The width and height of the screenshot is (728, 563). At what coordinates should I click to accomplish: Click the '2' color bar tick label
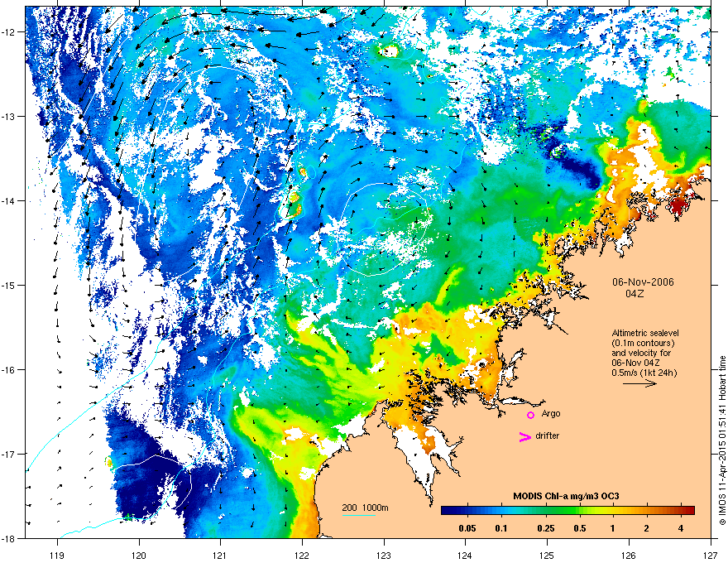click(647, 528)
